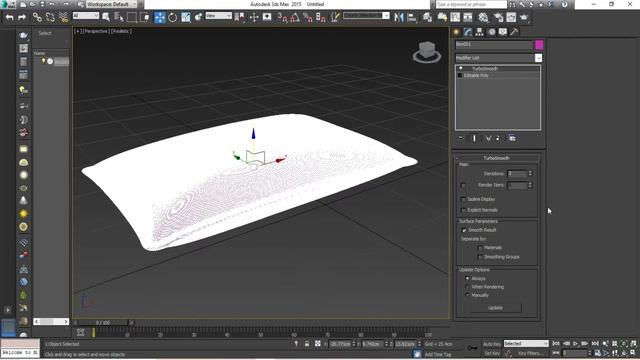This screenshot has height=360, width=640.
Task: Switch to the Hierarchy command panel
Action: click(x=480, y=32)
